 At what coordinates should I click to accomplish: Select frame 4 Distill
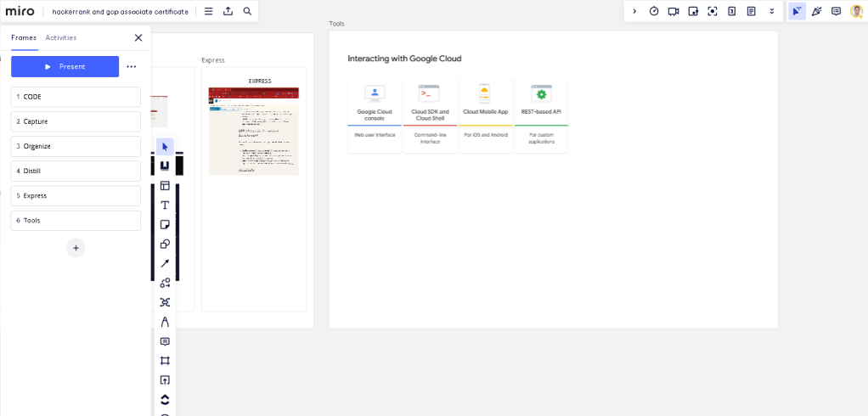click(x=76, y=171)
